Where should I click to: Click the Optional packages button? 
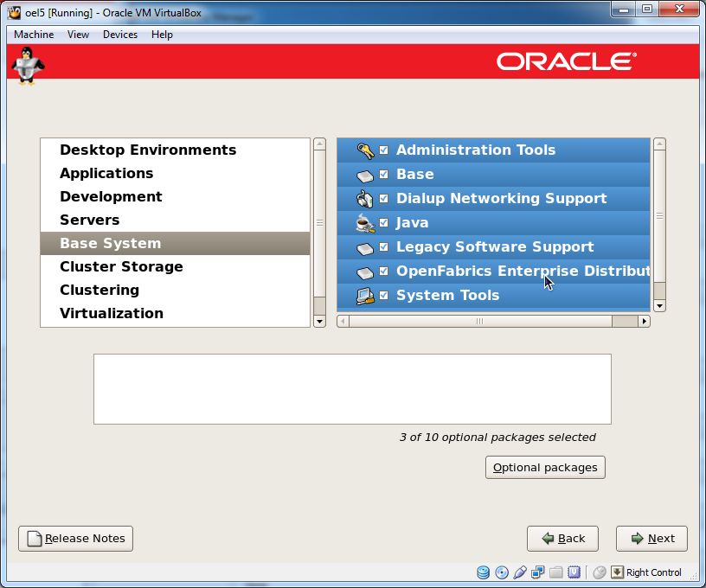(545, 468)
